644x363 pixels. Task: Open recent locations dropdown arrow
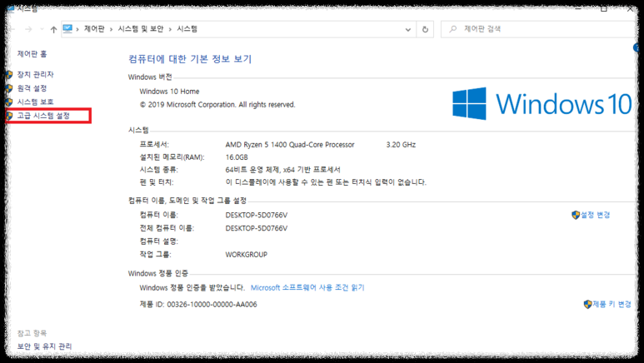[x=42, y=29]
